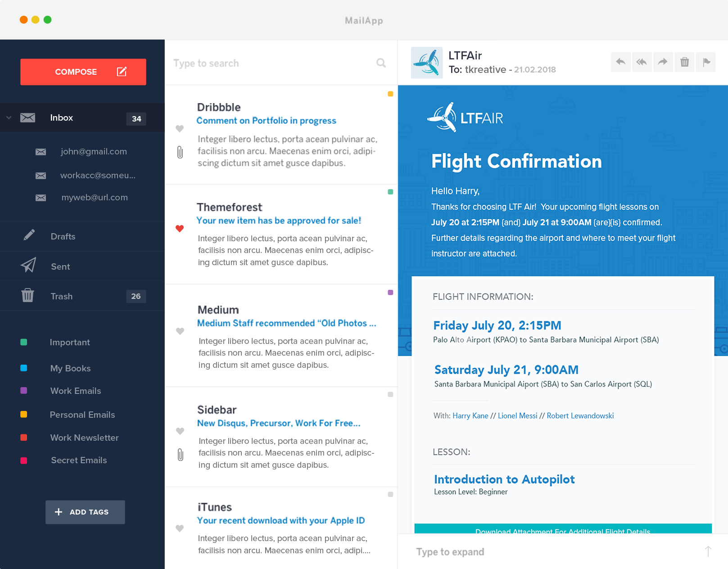
Task: Open the Drafts folder
Action: click(x=82, y=236)
